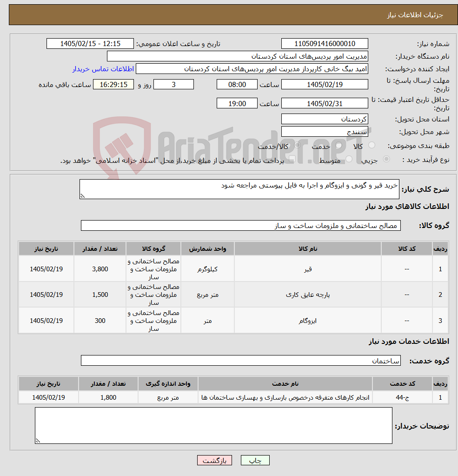Click the بازگشت back button
This screenshot has height=476, width=458.
tap(214, 460)
